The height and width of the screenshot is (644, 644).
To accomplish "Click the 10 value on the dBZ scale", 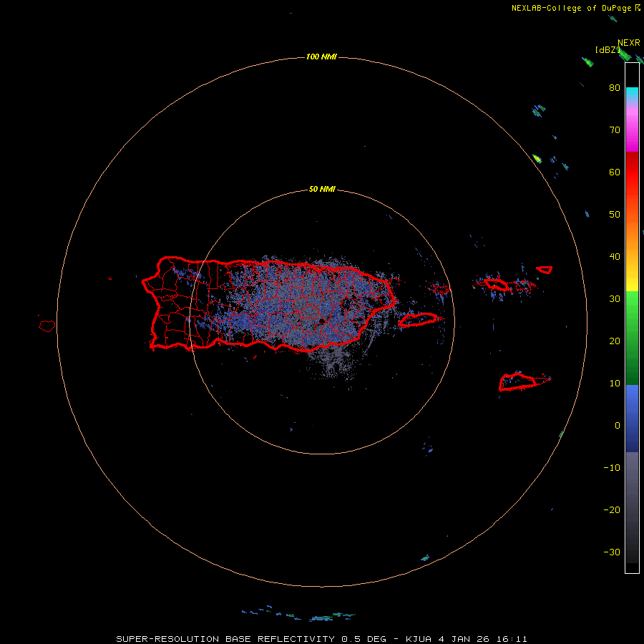I will pos(615,384).
